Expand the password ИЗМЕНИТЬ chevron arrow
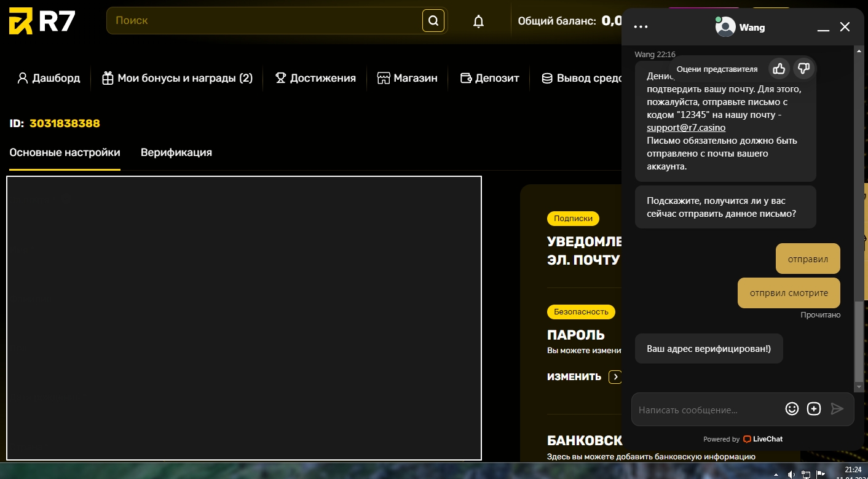The width and height of the screenshot is (868, 479). (615, 377)
